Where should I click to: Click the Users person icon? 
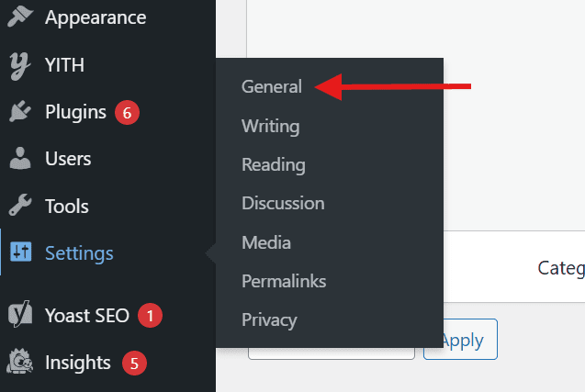pos(19,159)
